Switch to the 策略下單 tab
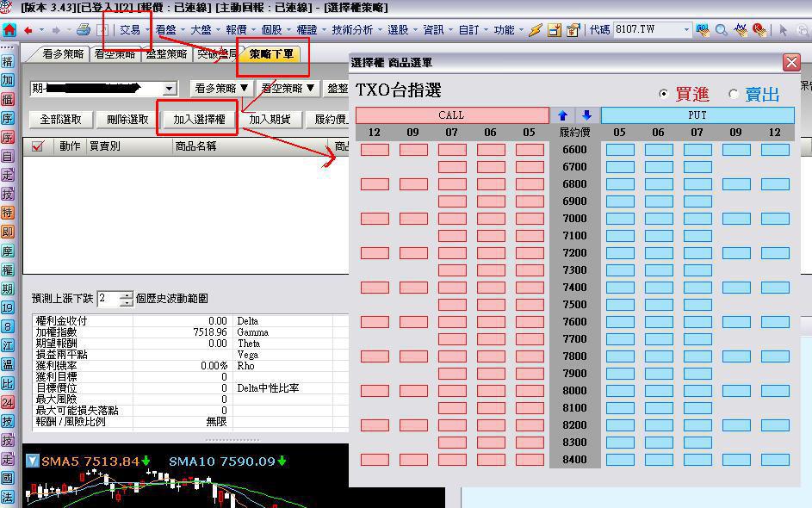The height and width of the screenshot is (508, 812). (270, 54)
